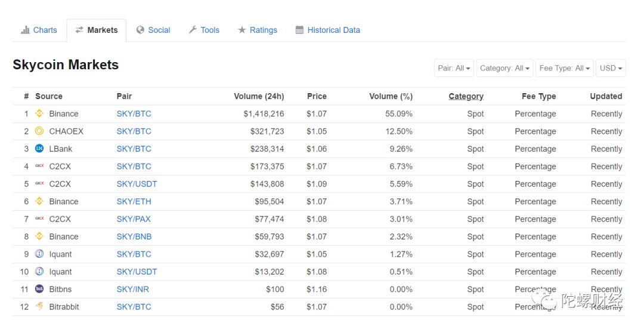Viewport: 644px width, 329px height.
Task: Open SKY/BTC pair link for Bitrabbit
Action: pyautogui.click(x=134, y=307)
